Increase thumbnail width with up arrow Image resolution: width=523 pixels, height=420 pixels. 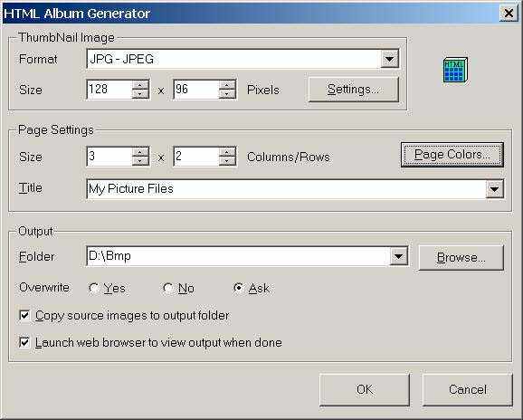[140, 85]
